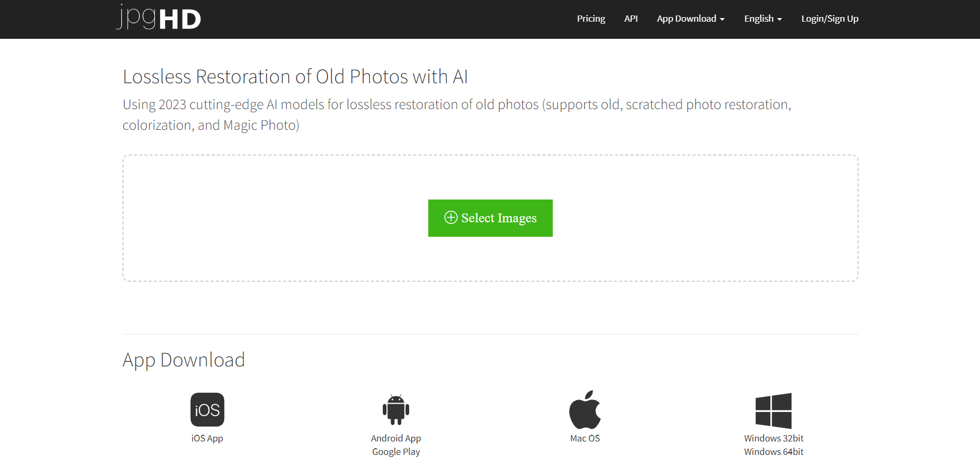Open Login/Sign Up
Image resolution: width=980 pixels, height=474 pixels.
(x=829, y=19)
